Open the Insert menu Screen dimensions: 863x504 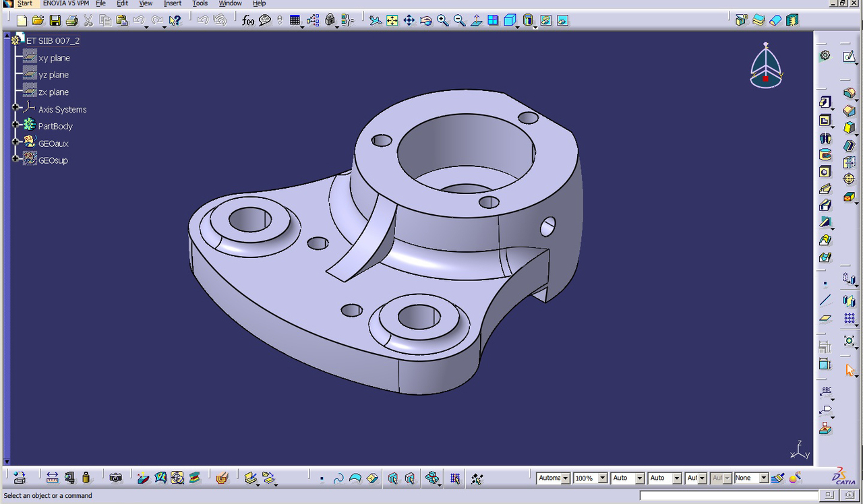coord(173,3)
